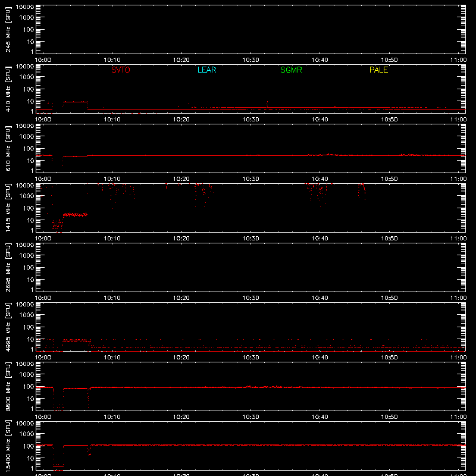Click 10:40 time label below 610 MHz panel

pos(320,179)
